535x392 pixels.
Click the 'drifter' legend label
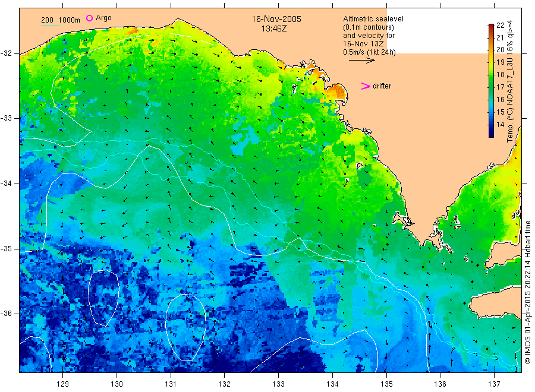tap(382, 86)
